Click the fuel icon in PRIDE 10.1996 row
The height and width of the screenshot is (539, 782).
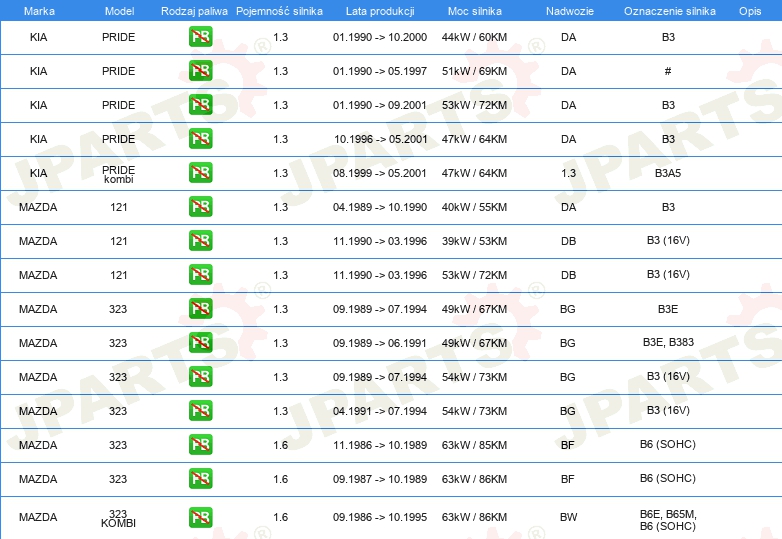pos(200,139)
